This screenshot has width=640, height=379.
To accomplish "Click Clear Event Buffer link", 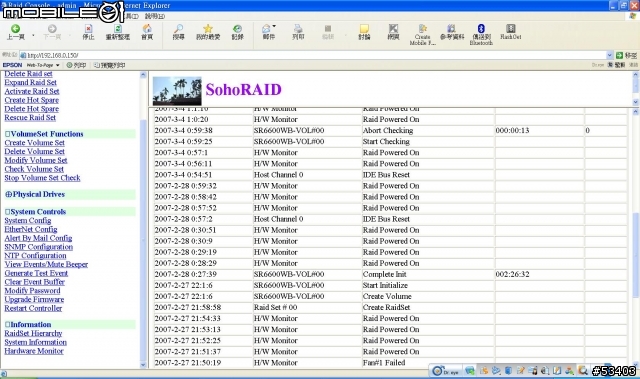I will pyautogui.click(x=34, y=282).
